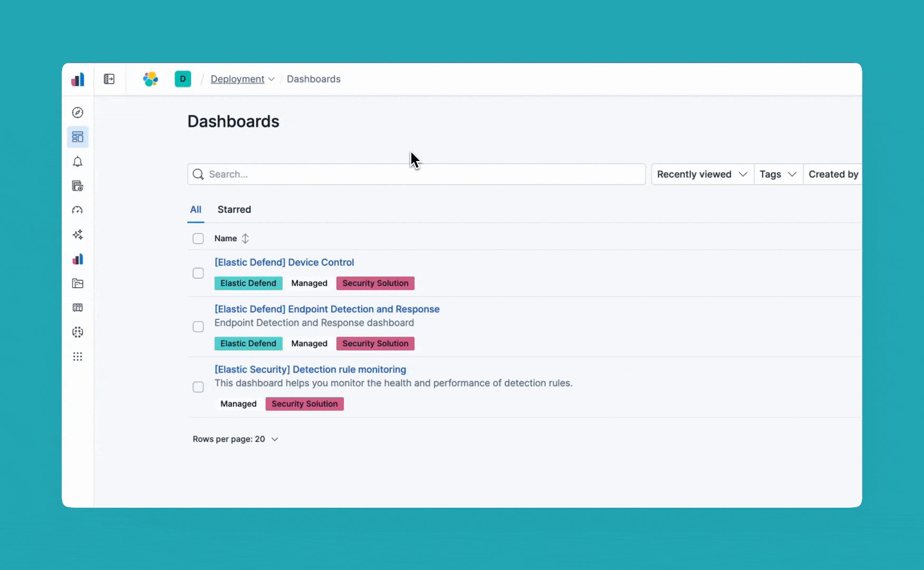This screenshot has height=570, width=924.
Task: Click the Deployment breadcrumb link
Action: tap(237, 79)
